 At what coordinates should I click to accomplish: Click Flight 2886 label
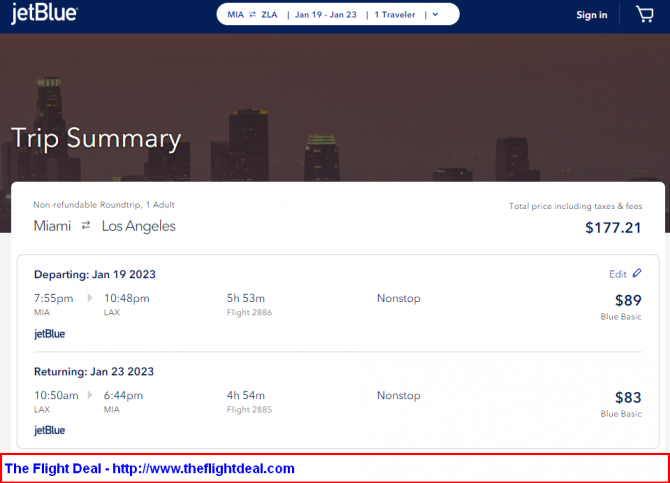click(x=249, y=312)
